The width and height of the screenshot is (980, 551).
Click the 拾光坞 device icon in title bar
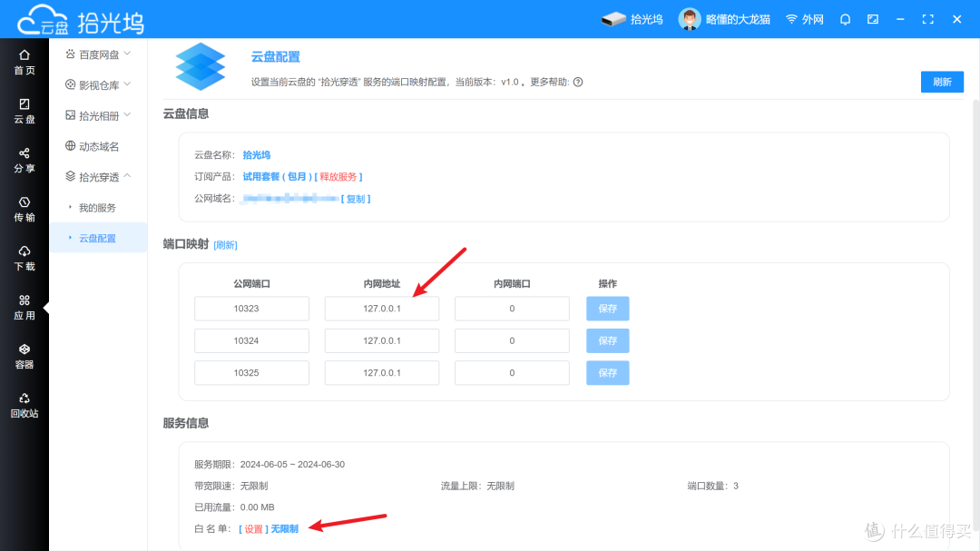(x=632, y=19)
